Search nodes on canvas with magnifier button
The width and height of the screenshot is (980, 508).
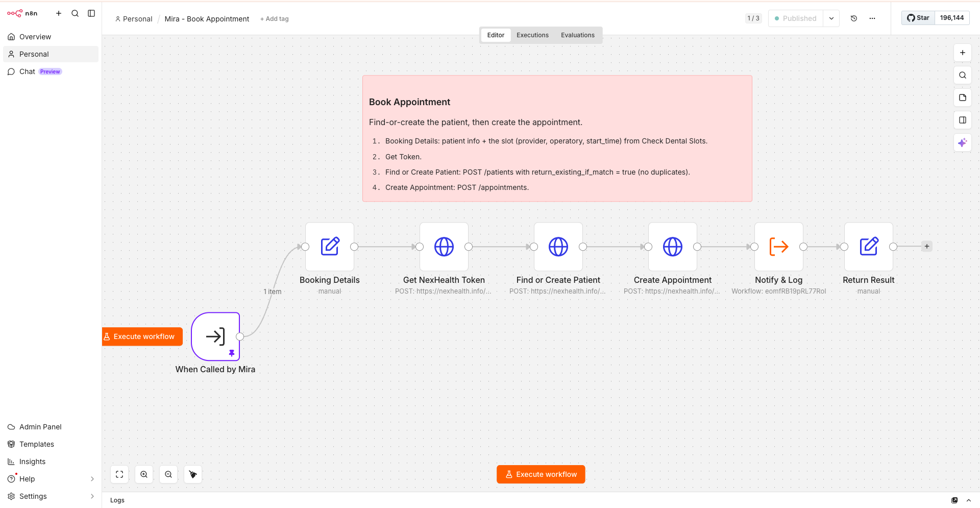pyautogui.click(x=963, y=75)
